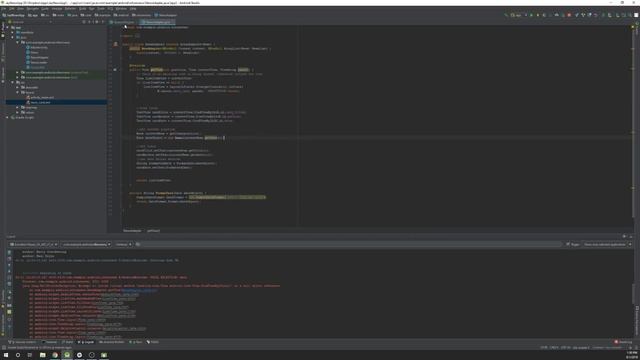This screenshot has width=640, height=360.
Task: Click Android Studio icon in the taskbar
Action: [x=67, y=355]
